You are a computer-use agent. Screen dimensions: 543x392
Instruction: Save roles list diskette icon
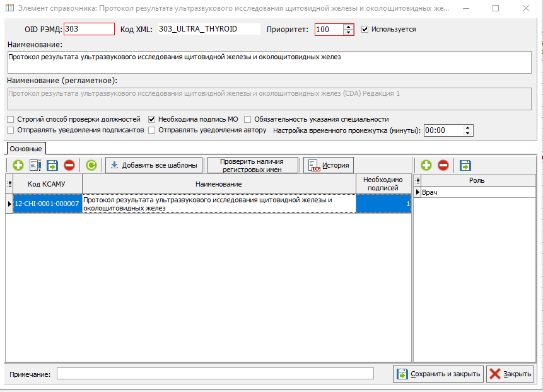pos(465,165)
